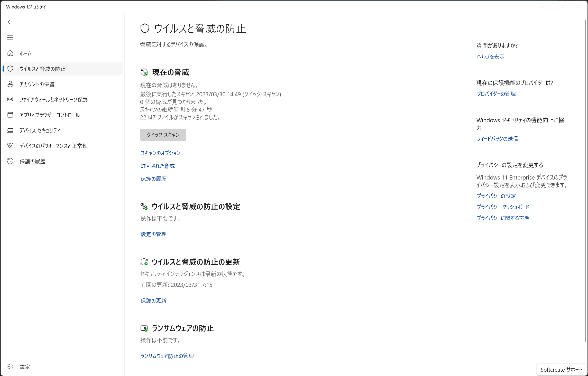Open 設定の管理 link
The width and height of the screenshot is (588, 376).
tap(153, 234)
